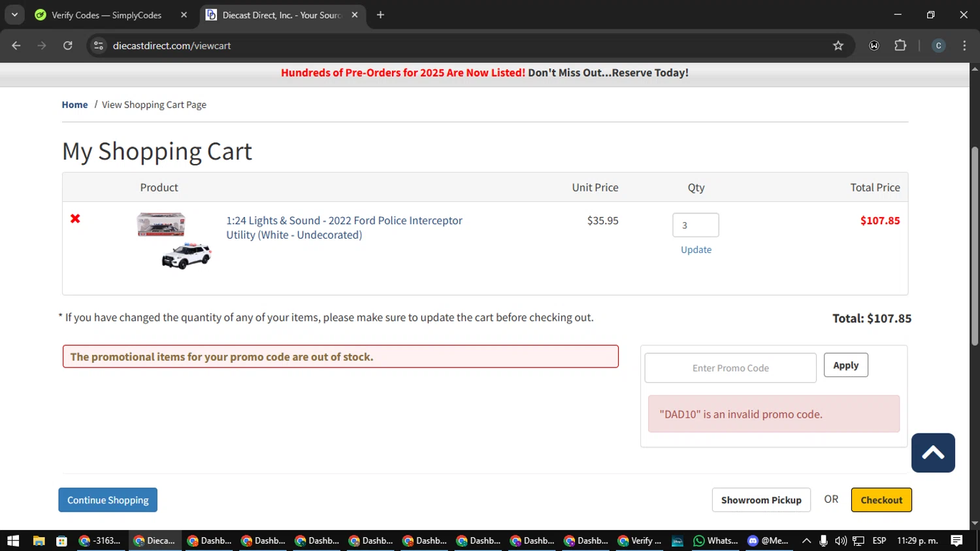The height and width of the screenshot is (551, 980).
Task: Apply the promo code
Action: coord(845,365)
